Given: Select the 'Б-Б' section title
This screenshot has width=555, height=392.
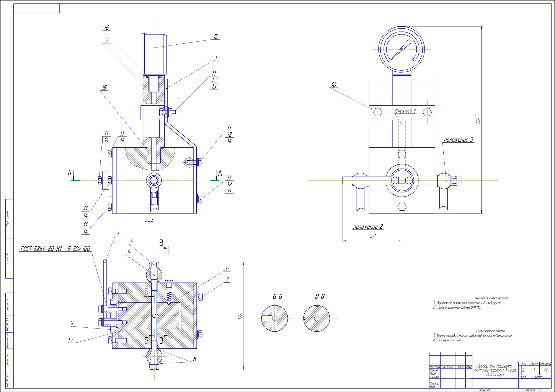Looking at the screenshot, I should (x=277, y=296).
